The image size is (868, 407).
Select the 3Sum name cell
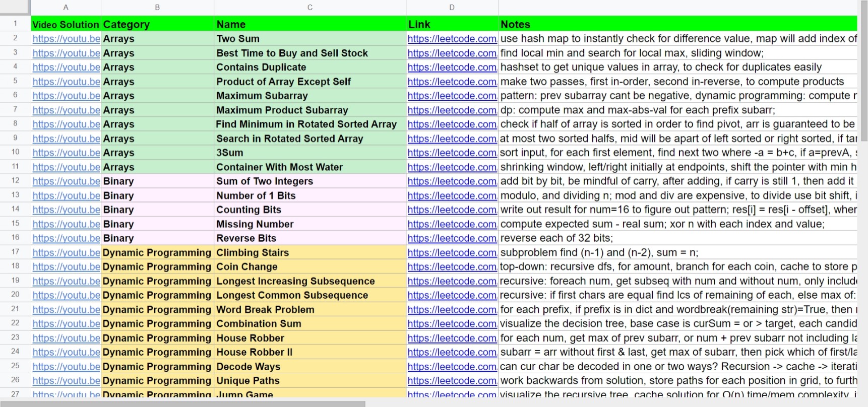(310, 153)
